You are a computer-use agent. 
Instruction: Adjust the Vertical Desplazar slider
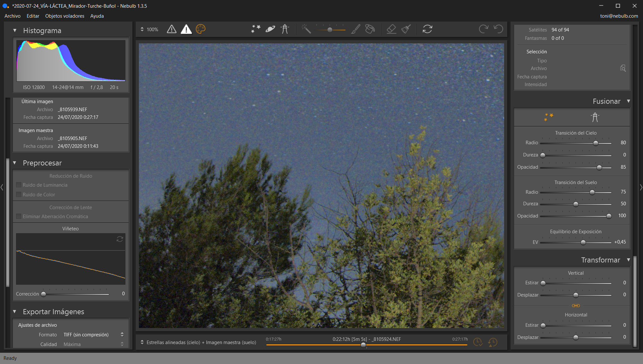point(576,295)
